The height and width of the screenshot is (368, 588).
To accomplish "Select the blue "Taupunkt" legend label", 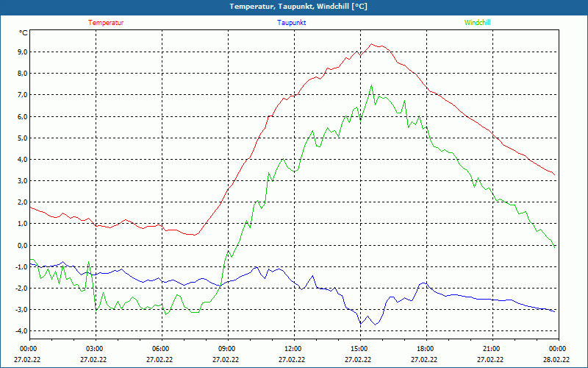I will coord(291,23).
